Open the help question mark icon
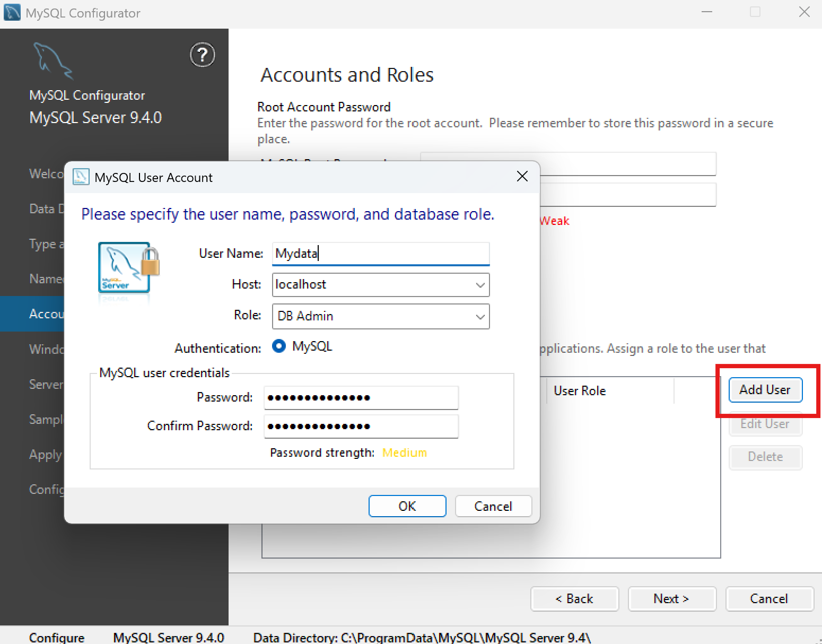Viewport: 822px width, 644px height. [x=203, y=55]
